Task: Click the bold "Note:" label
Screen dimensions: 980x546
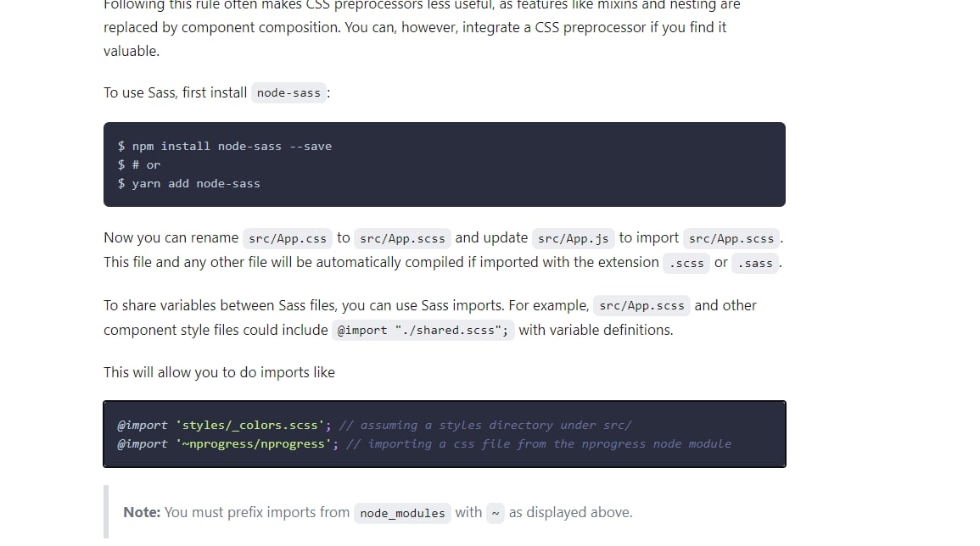Action: [142, 512]
